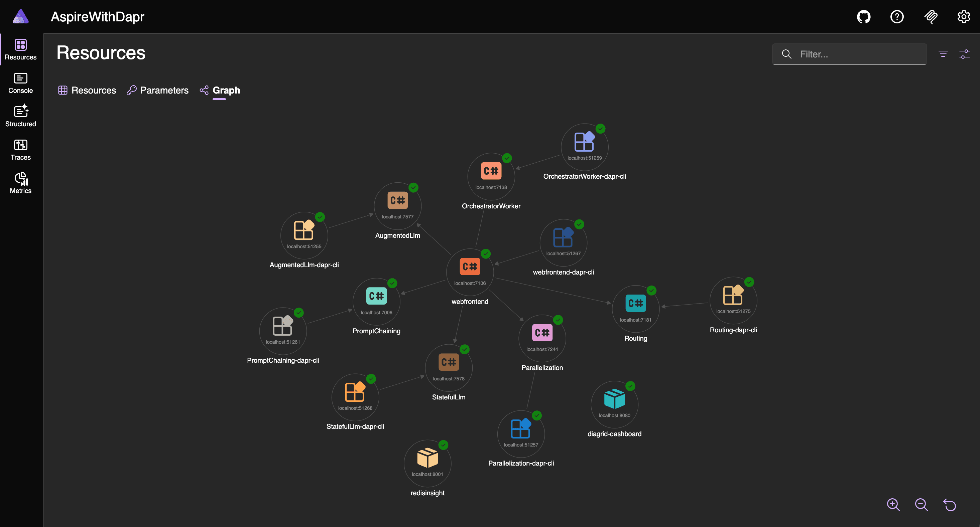Select the OrchestratorWorker-dapr-cli node
This screenshot has height=527, width=980.
tap(584, 147)
